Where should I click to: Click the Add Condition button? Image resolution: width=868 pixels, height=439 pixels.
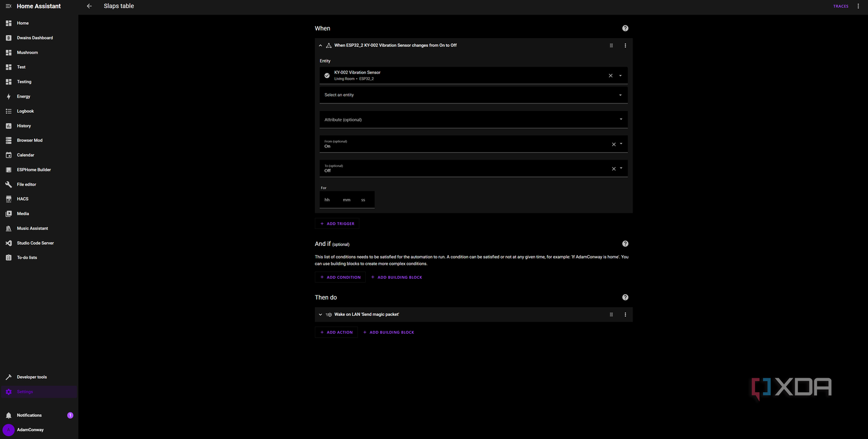340,278
